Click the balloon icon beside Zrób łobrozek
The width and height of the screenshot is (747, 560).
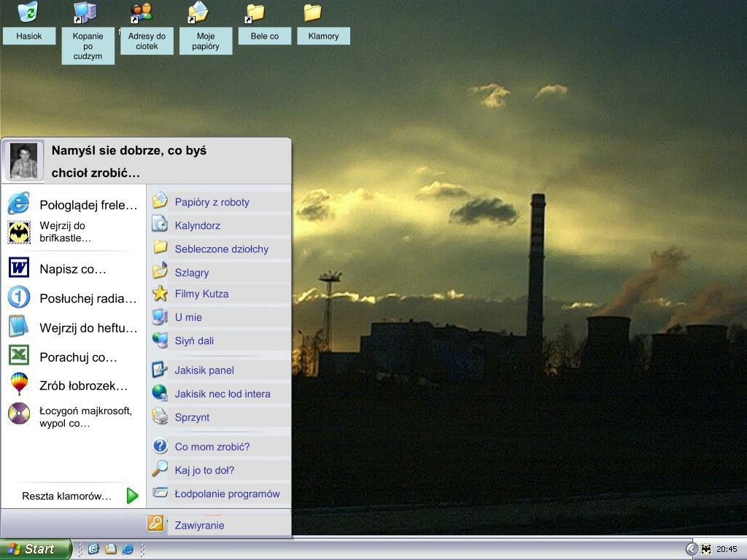[19, 384]
